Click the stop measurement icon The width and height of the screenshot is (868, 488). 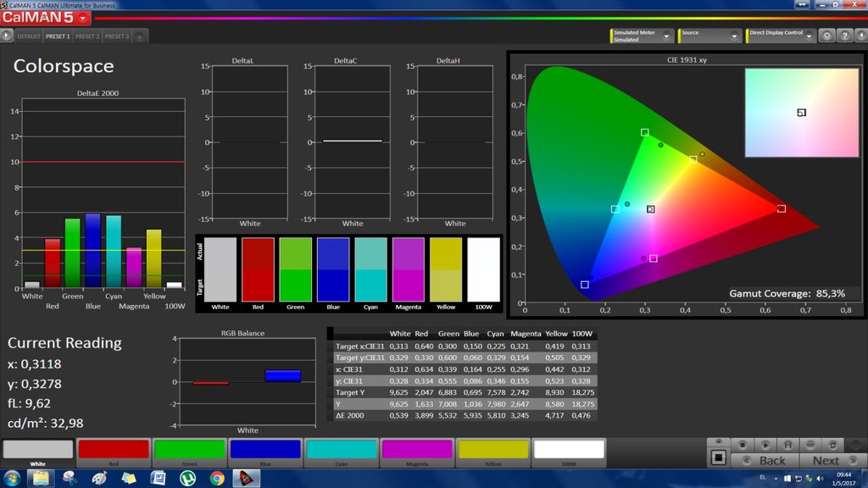click(x=743, y=445)
